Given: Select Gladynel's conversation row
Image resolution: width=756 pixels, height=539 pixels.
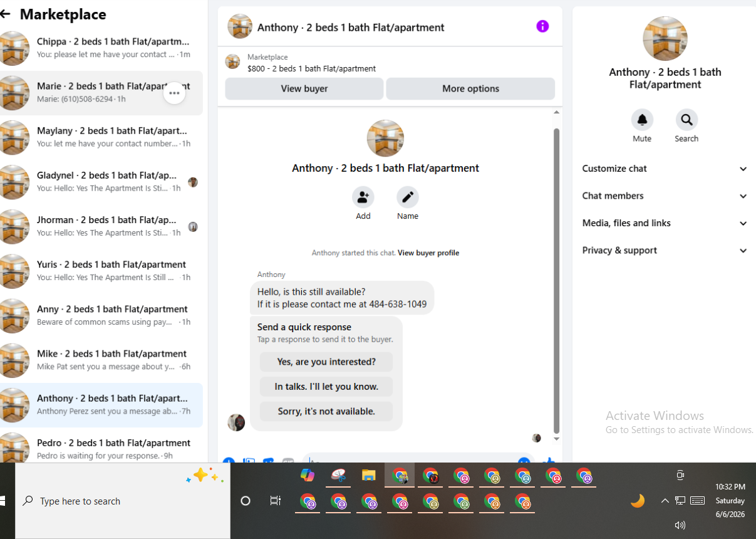Looking at the screenshot, I should [101, 182].
